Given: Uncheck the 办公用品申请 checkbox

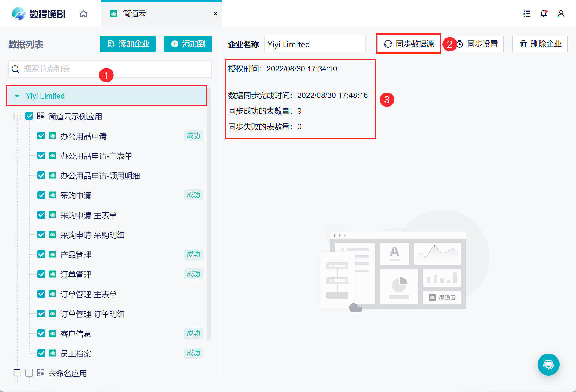Looking at the screenshot, I should 41,136.
